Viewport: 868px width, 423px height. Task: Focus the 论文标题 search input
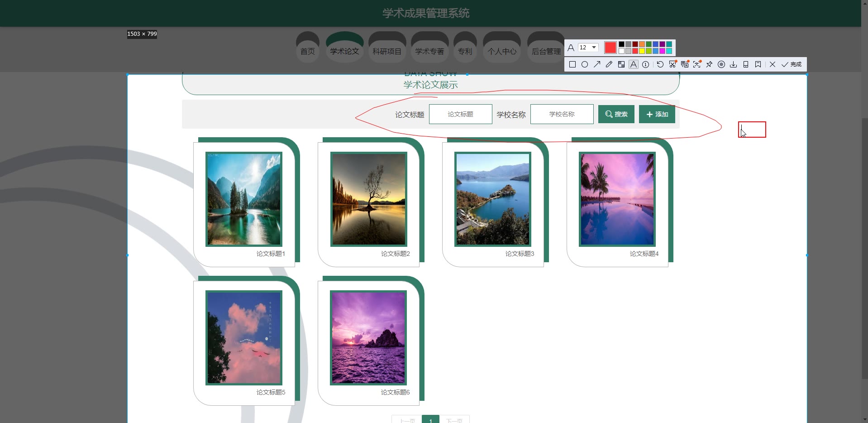point(461,114)
